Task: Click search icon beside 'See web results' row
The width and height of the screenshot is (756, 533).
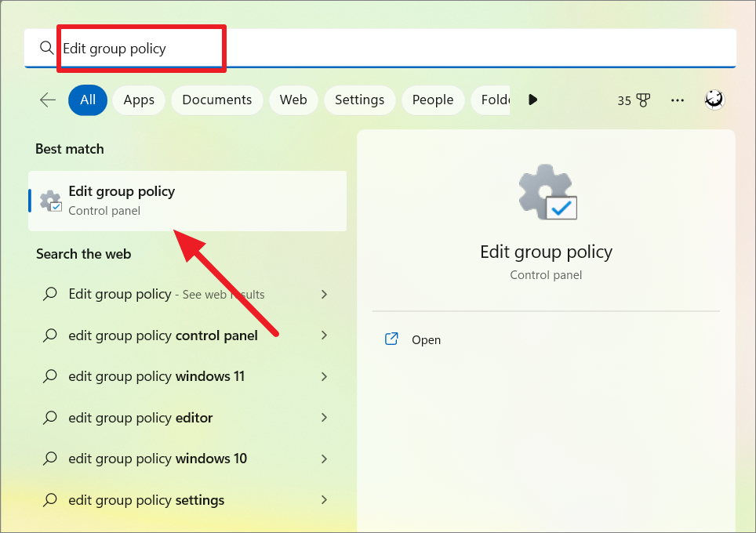Action: pos(49,294)
